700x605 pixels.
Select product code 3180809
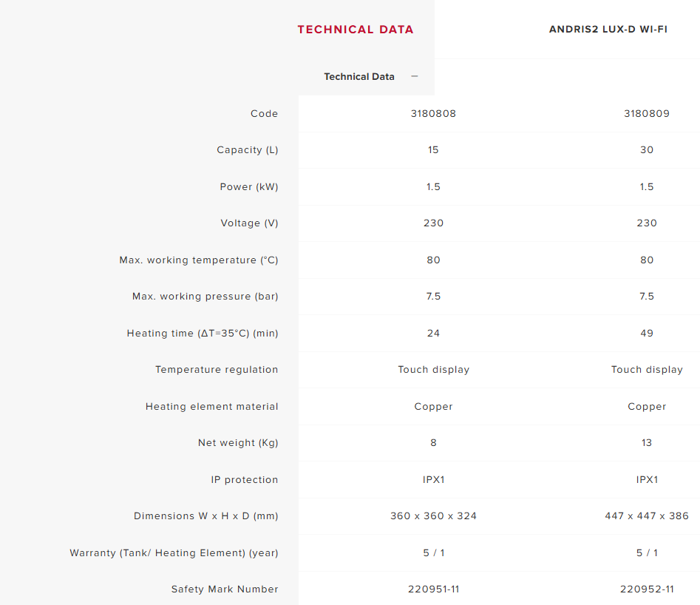[647, 114]
